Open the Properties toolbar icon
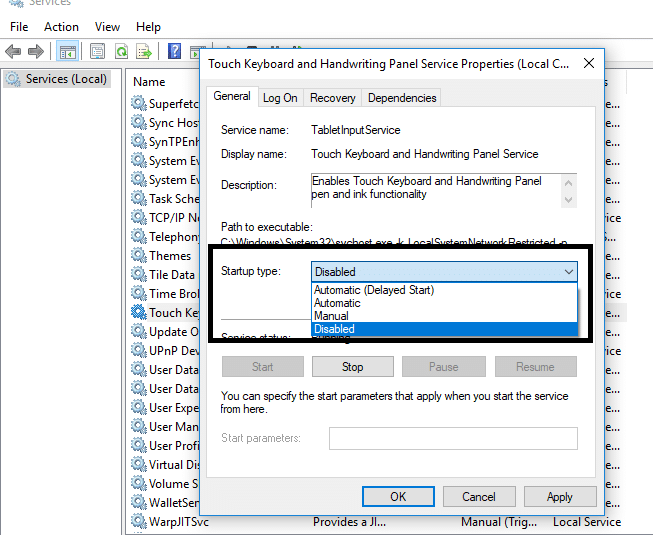653x535 pixels. pyautogui.click(x=97, y=51)
